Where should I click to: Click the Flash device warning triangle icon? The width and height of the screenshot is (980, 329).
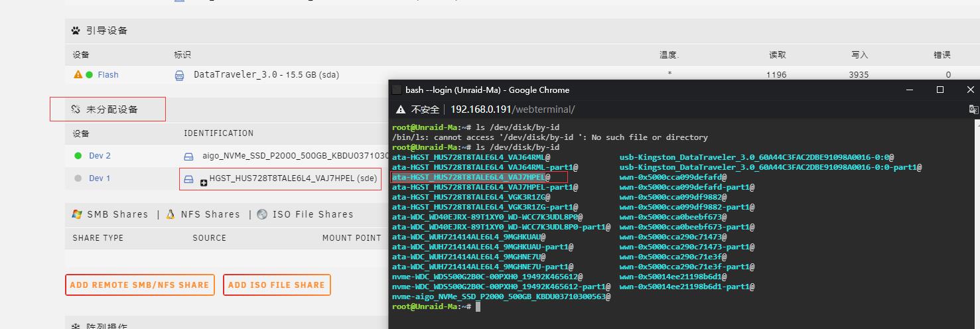(x=78, y=75)
